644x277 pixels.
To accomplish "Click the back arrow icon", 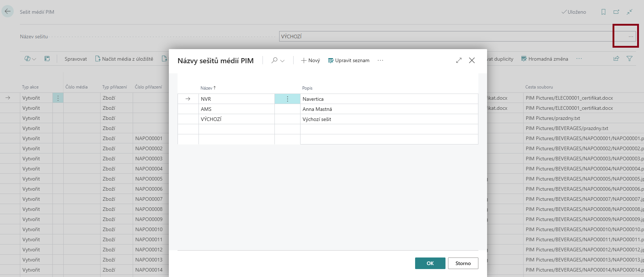I will pos(8,12).
